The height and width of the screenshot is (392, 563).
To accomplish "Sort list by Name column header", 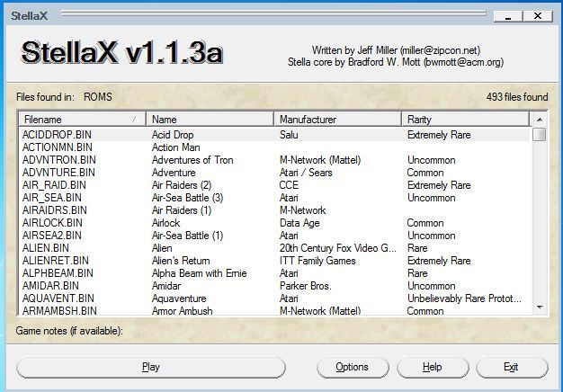I will (210, 119).
